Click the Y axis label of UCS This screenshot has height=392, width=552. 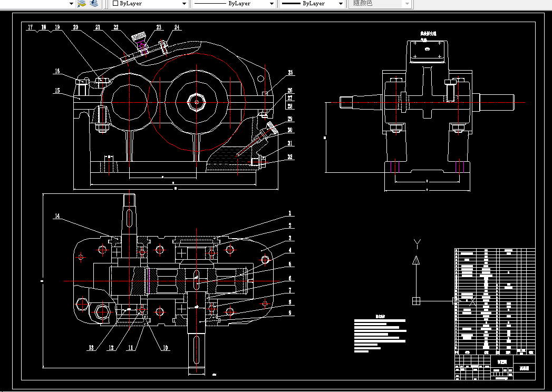417,243
